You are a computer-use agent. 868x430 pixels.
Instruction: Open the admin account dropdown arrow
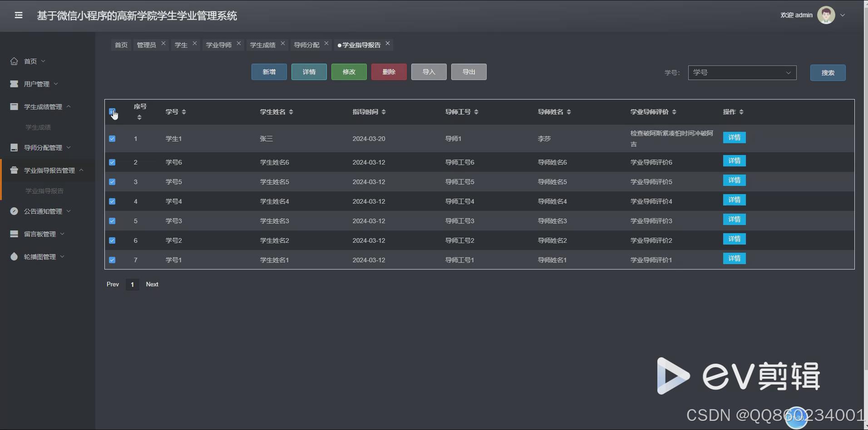pyautogui.click(x=843, y=15)
